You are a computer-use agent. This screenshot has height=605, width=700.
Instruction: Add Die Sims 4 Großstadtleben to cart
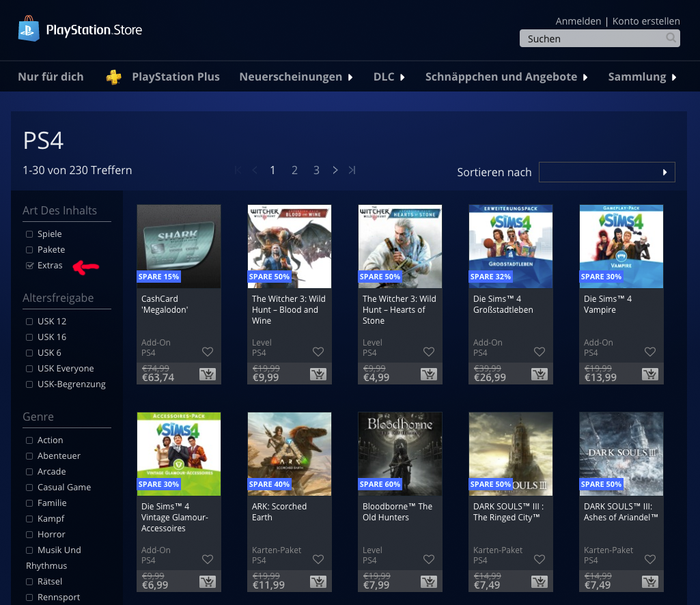tap(540, 374)
